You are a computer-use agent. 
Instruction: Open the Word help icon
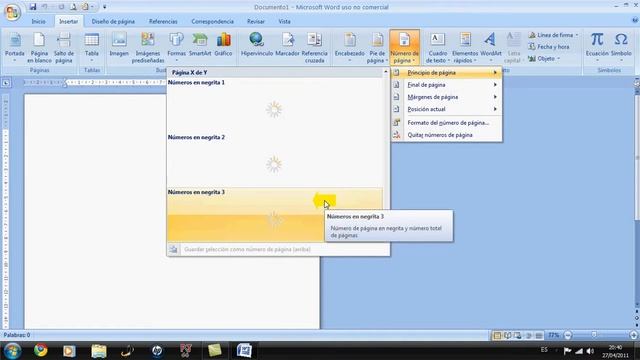pyautogui.click(x=635, y=20)
